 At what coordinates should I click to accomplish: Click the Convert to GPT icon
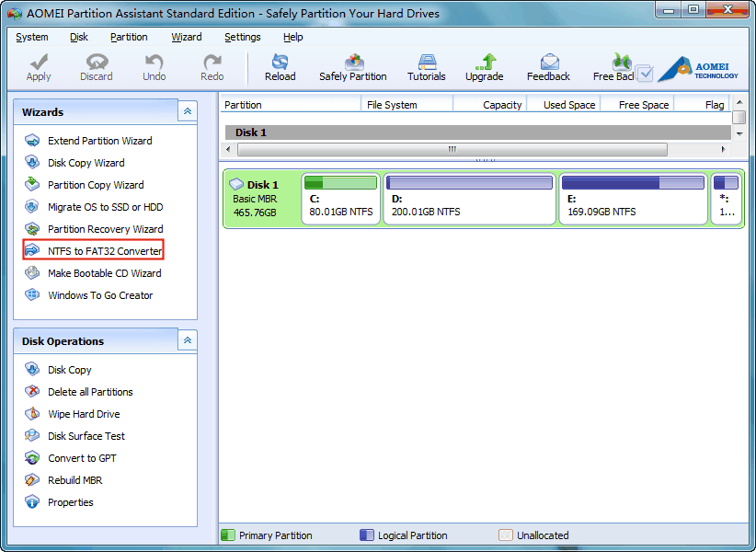click(x=32, y=458)
